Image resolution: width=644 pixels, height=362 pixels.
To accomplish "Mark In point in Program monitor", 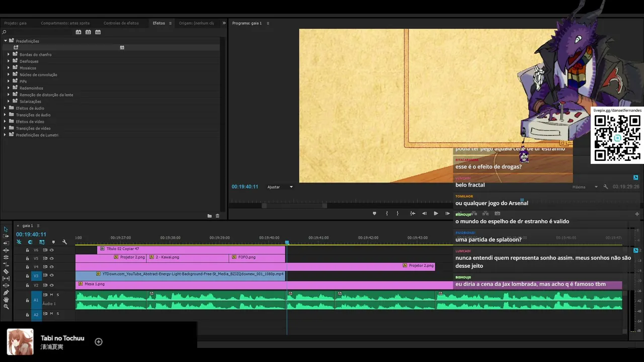I will coord(386,213).
